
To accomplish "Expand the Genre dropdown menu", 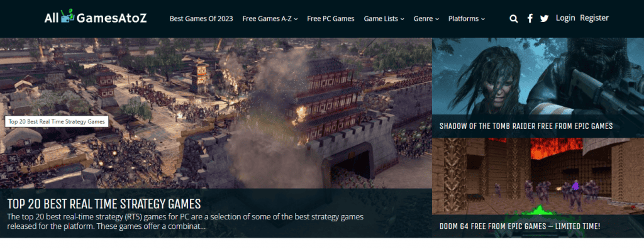I will 426,18.
